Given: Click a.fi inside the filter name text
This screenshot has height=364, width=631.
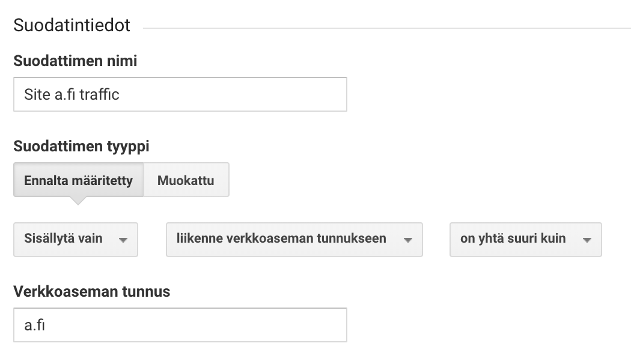Looking at the screenshot, I should pos(65,94).
